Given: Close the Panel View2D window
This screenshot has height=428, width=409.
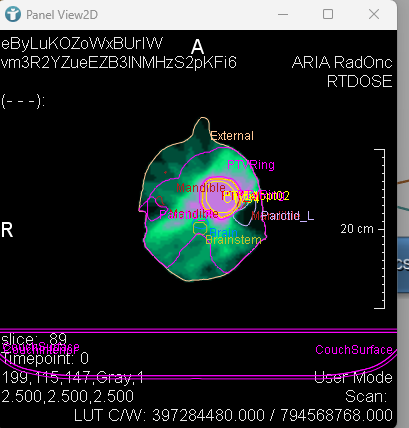Looking at the screenshot, I should point(374,14).
